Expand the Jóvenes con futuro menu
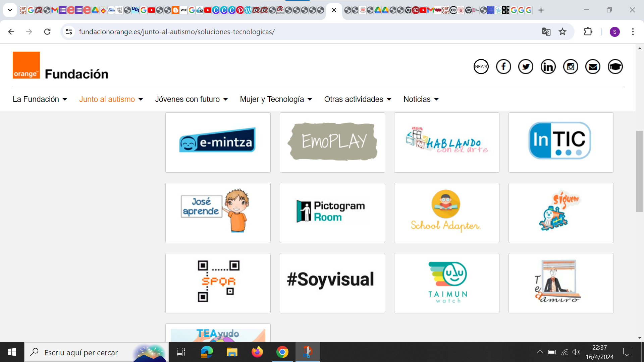644x362 pixels. click(x=191, y=99)
